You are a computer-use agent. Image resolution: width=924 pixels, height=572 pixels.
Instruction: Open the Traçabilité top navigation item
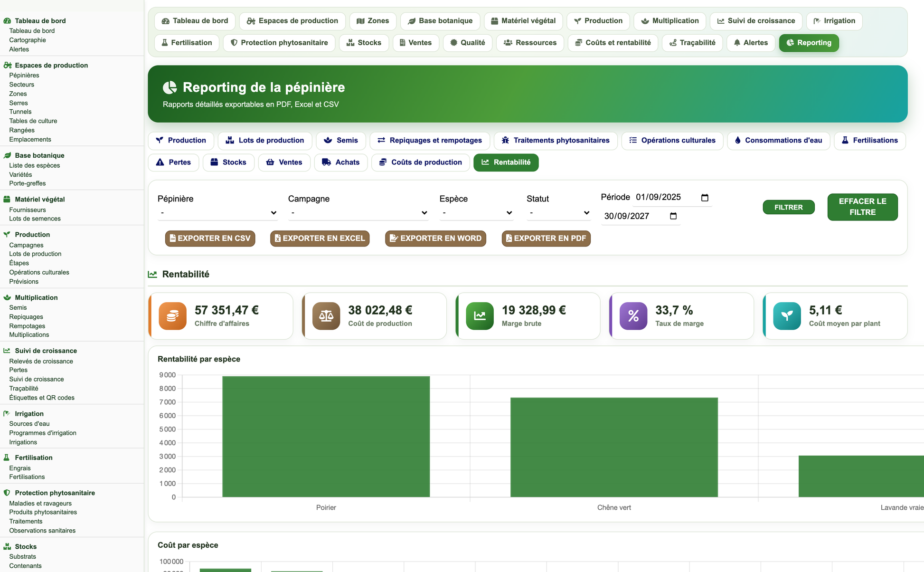692,43
